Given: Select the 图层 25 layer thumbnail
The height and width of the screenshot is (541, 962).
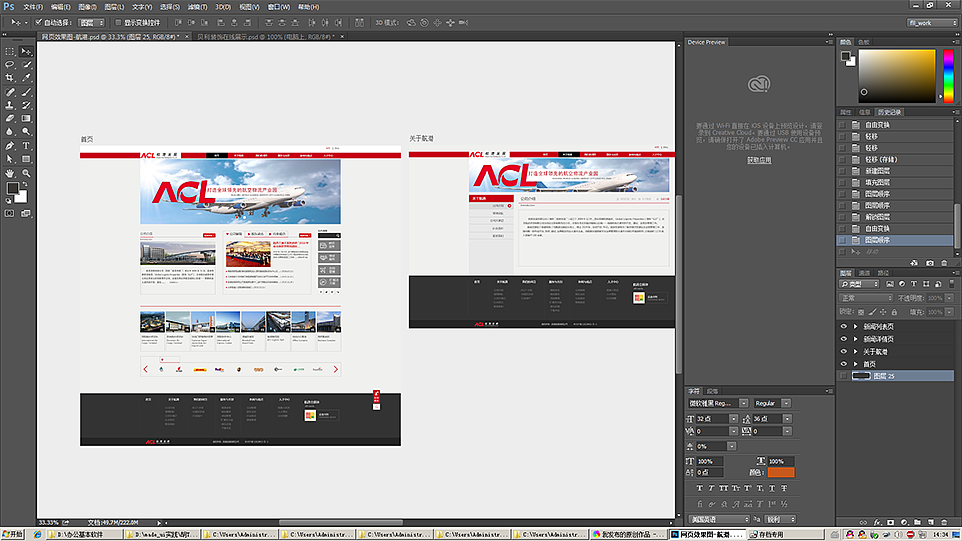Looking at the screenshot, I should point(861,376).
